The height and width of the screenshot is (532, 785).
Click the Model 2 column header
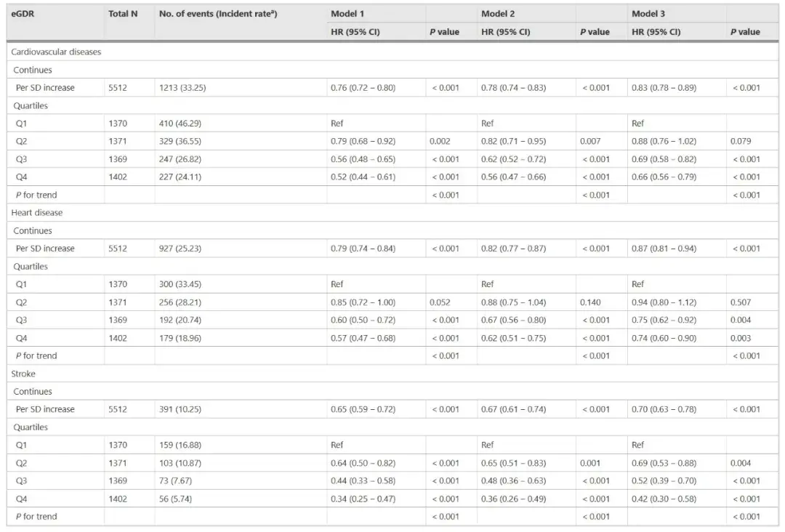(x=495, y=13)
